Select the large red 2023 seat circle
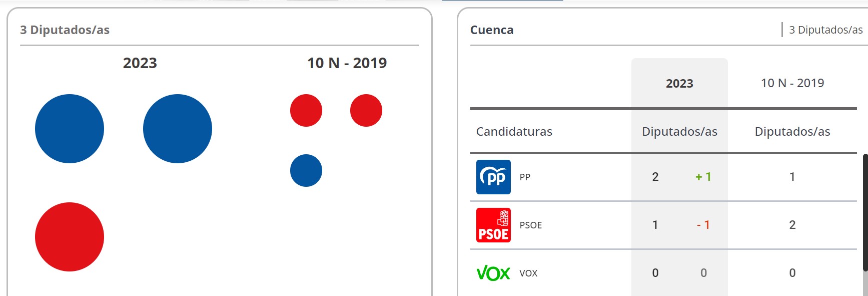 pos(70,237)
